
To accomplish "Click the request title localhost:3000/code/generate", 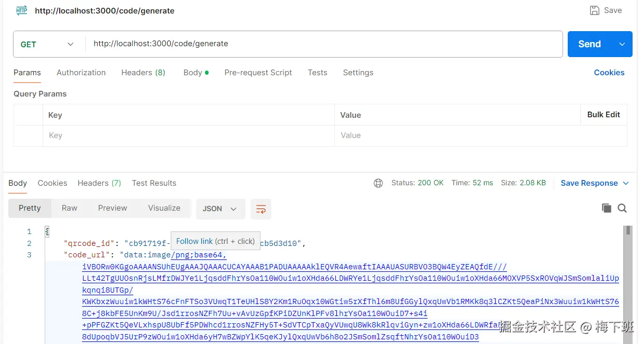I will pos(104,10).
